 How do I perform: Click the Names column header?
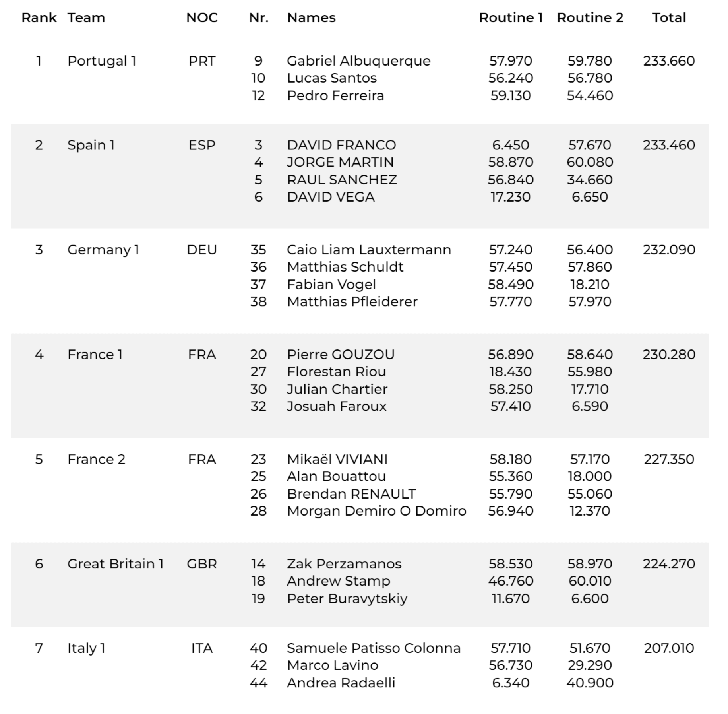coord(311,18)
